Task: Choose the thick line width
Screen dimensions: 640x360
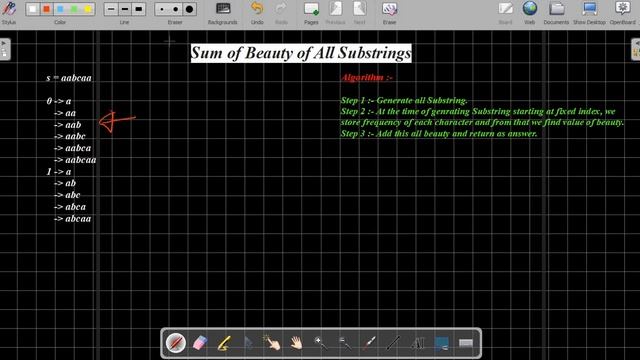Action: click(139, 9)
